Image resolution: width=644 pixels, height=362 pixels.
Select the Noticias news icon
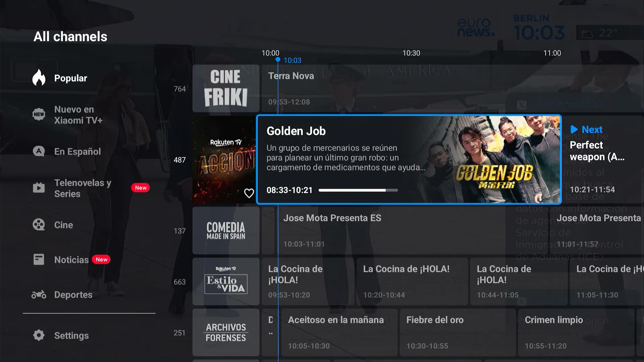(x=39, y=259)
